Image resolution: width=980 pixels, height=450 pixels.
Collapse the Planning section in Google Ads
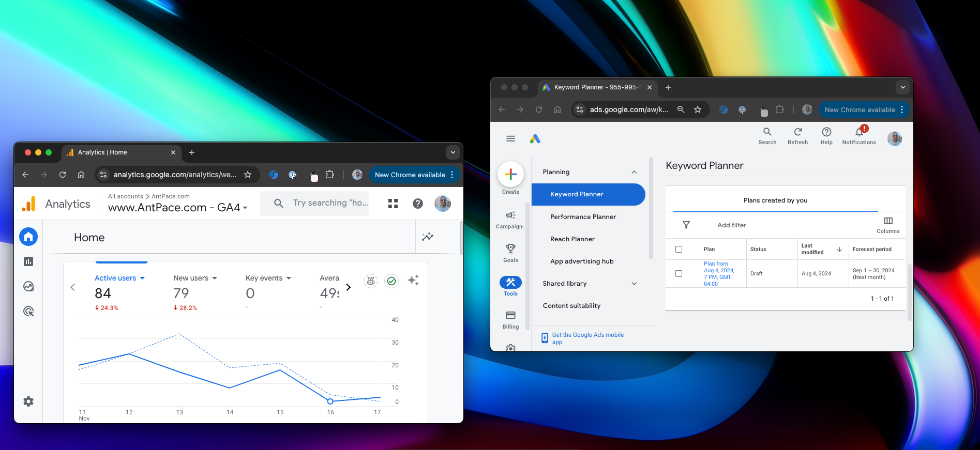click(x=634, y=172)
